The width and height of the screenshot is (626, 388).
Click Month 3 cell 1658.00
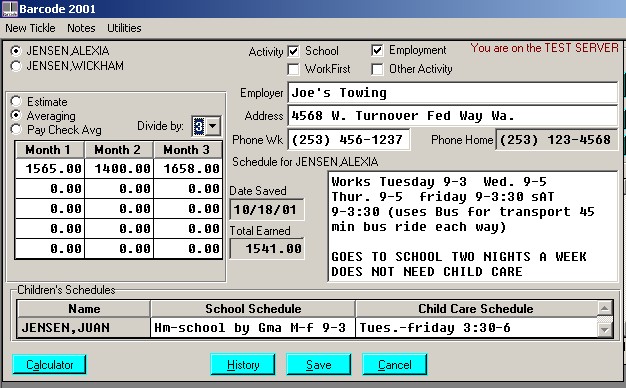pyautogui.click(x=188, y=168)
